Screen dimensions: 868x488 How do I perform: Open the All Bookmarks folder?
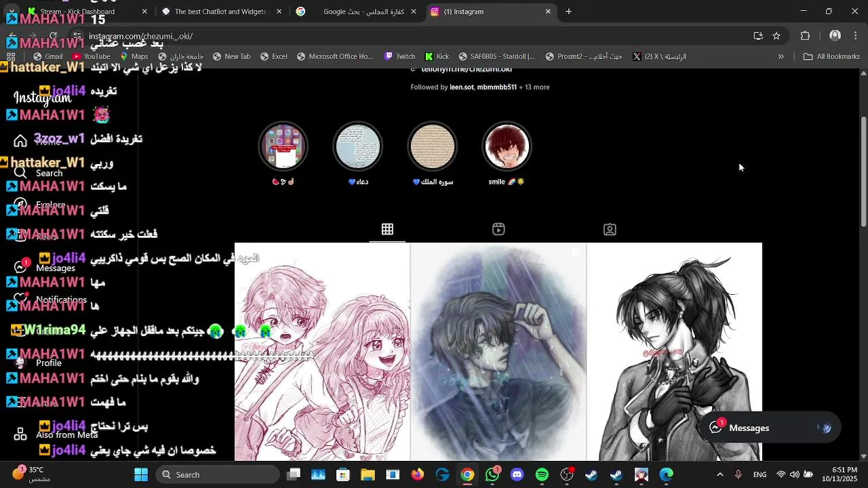click(831, 56)
